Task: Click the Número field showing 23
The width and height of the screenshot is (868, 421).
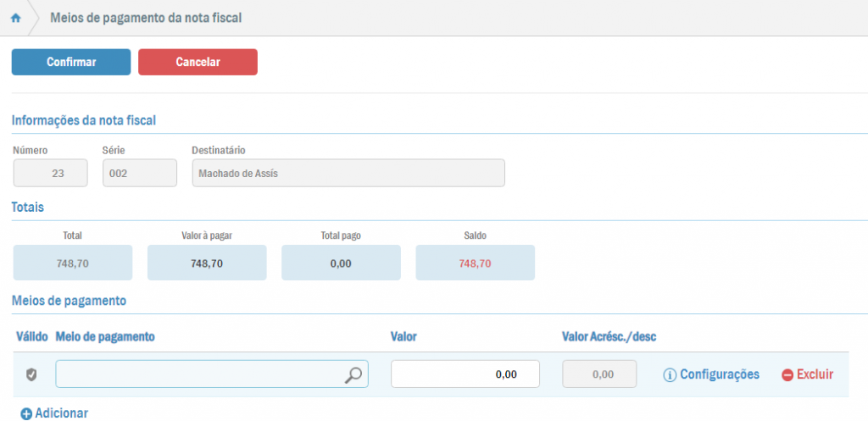Action: pos(50,173)
